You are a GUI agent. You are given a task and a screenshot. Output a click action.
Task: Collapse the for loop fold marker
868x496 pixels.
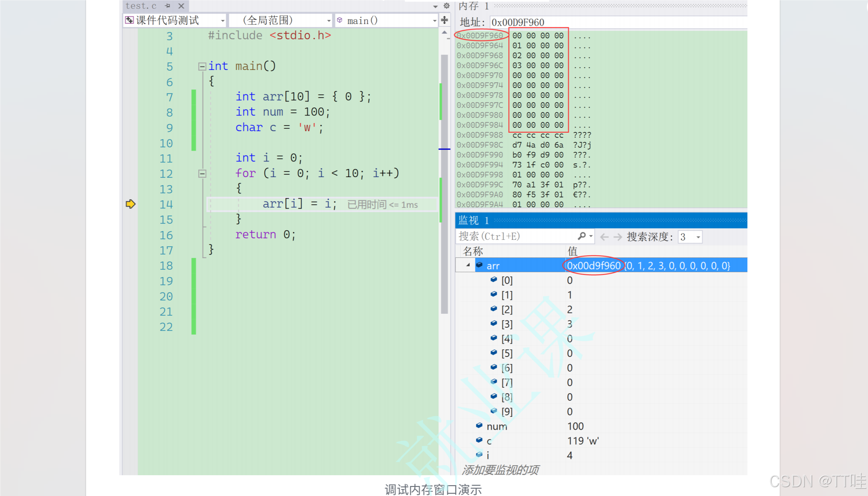[202, 173]
